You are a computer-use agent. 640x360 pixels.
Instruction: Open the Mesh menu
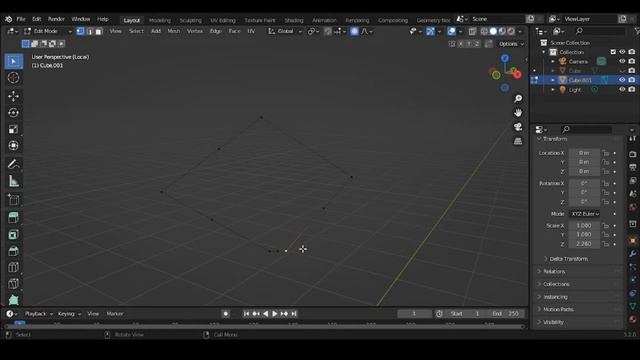173,31
